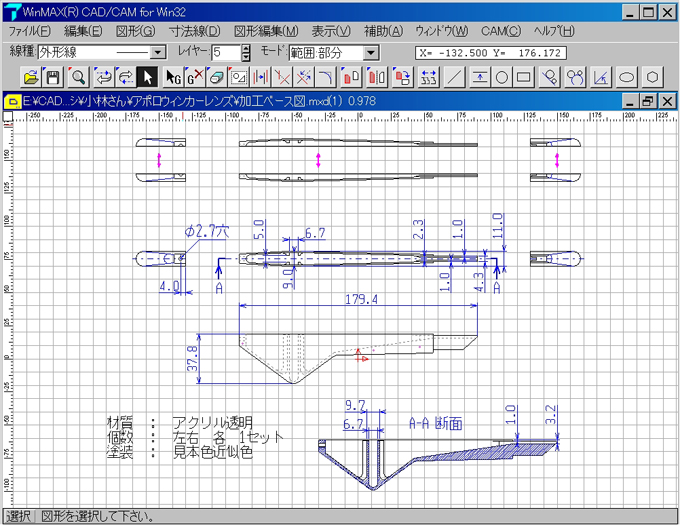Select the magnifier zoom tool
This screenshot has height=525, width=680.
click(78, 77)
